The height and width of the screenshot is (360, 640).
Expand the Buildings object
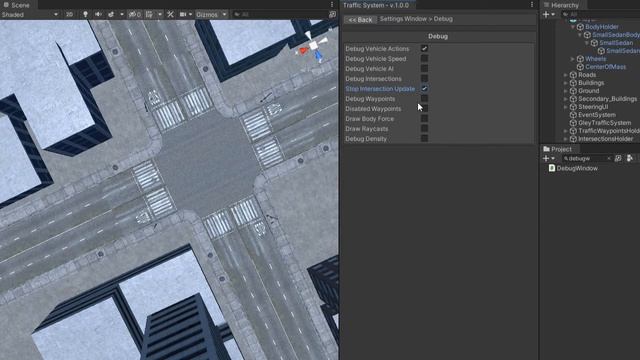pyautogui.click(x=566, y=83)
